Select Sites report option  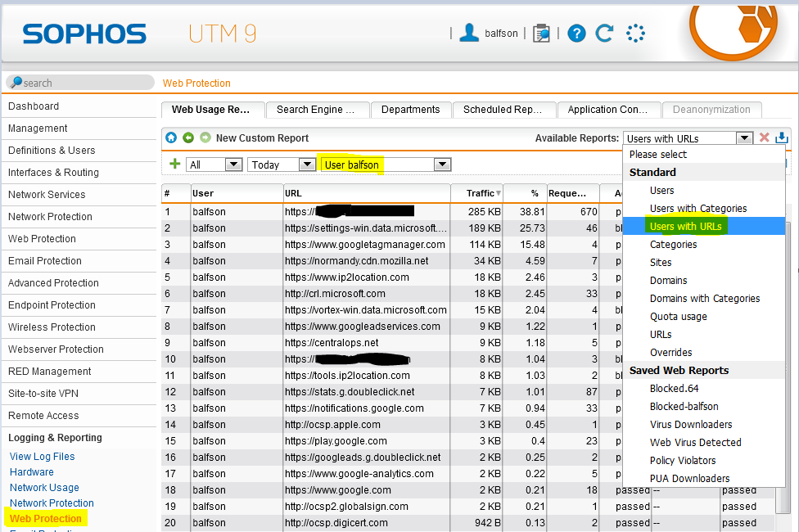pyautogui.click(x=704, y=263)
